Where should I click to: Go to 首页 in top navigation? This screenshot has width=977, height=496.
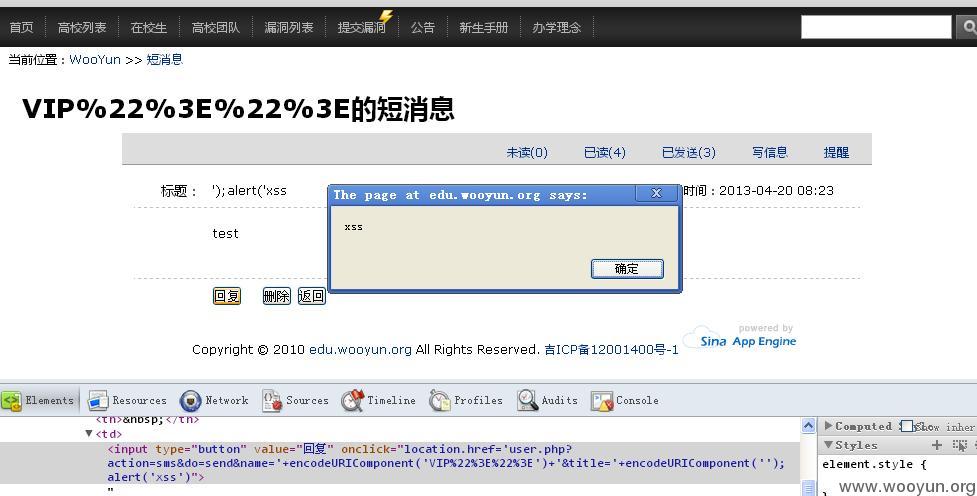click(x=22, y=27)
